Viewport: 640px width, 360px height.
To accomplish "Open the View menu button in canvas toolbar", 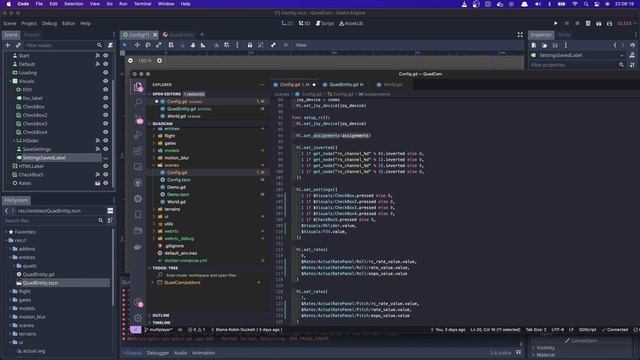I will [x=301, y=45].
